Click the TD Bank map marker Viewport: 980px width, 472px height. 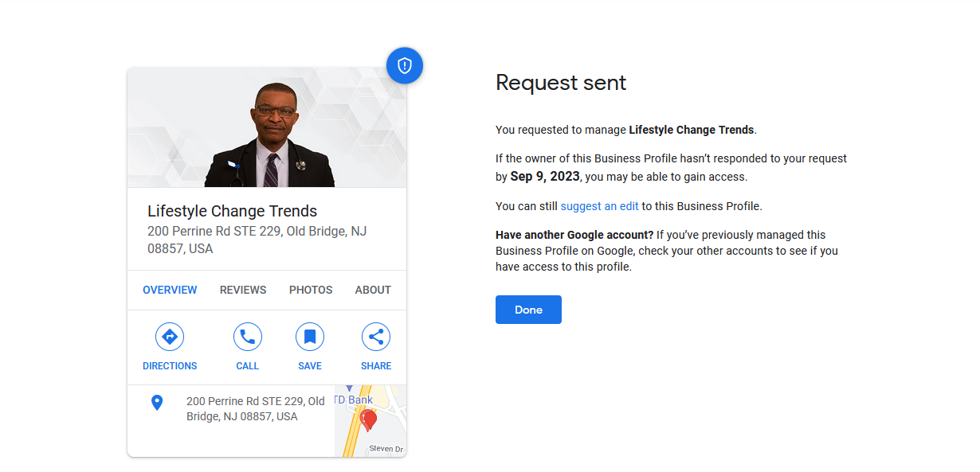(348, 388)
